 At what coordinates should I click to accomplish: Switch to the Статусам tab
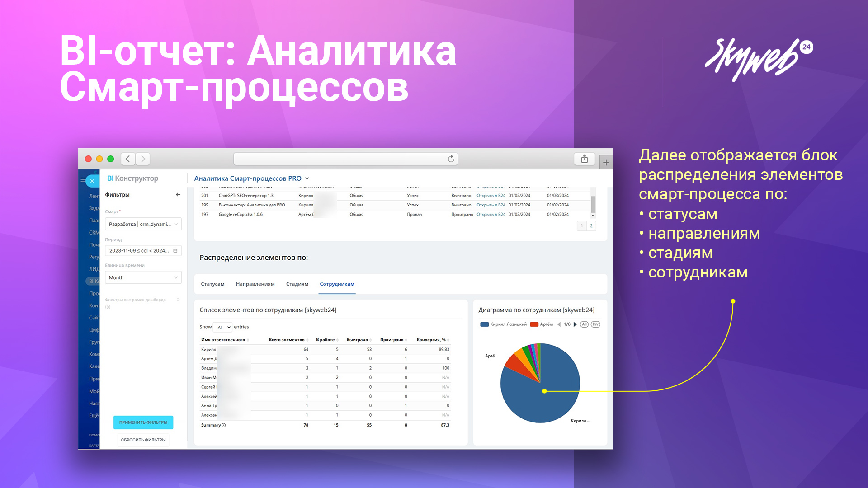212,284
